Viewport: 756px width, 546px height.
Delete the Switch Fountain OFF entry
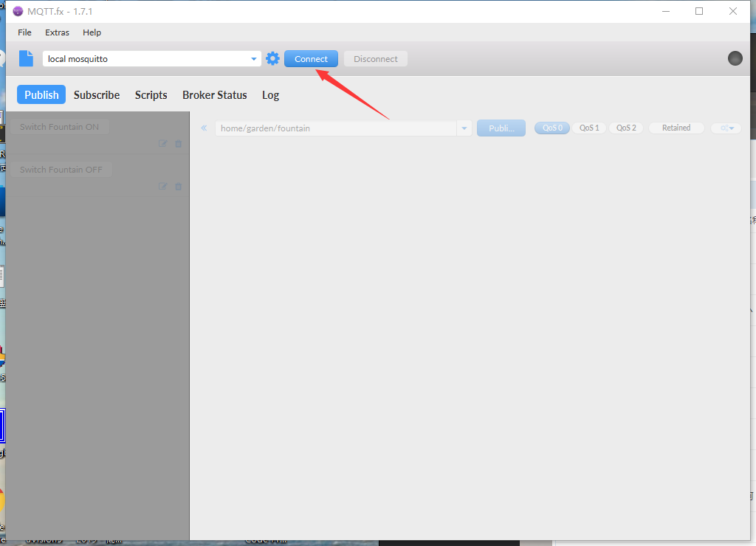click(178, 187)
